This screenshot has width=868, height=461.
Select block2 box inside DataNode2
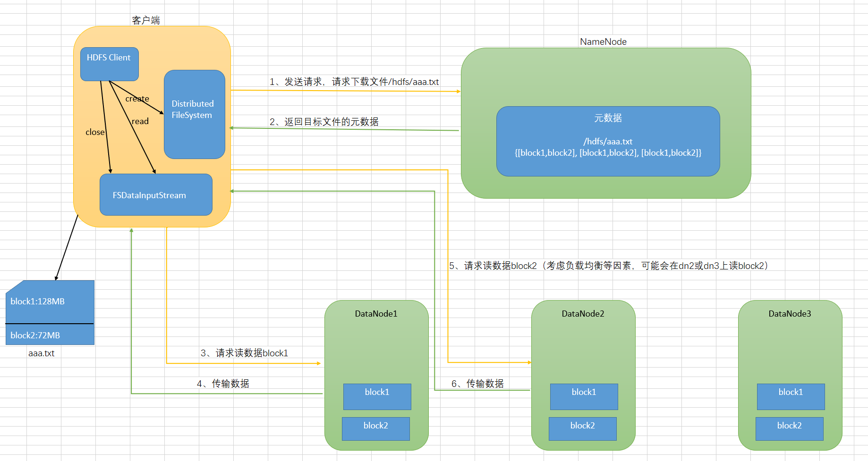pos(583,429)
